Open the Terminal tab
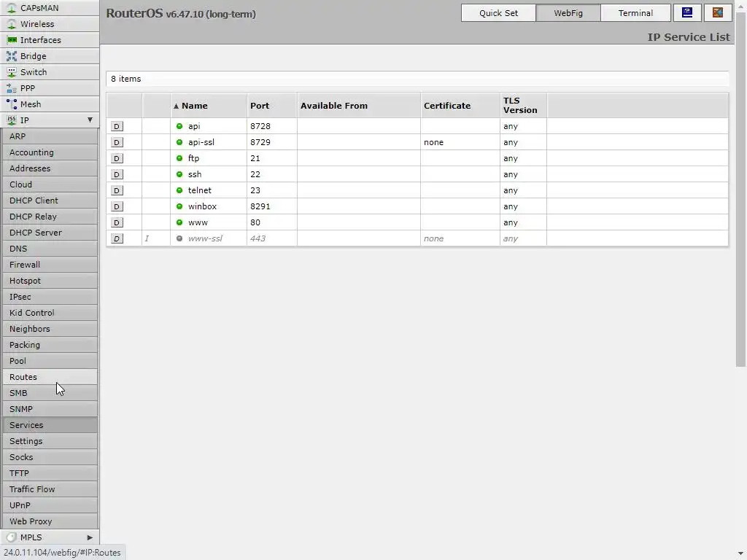Screen dimensions: 747x560 (635, 13)
